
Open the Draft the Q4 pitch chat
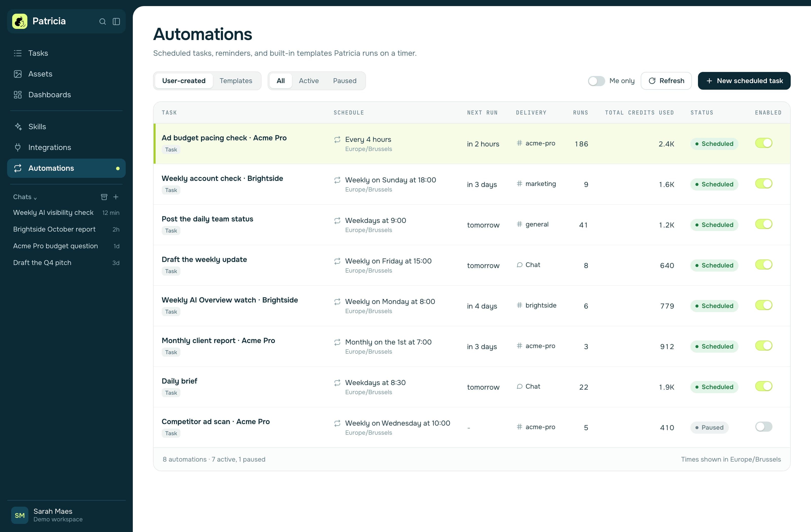click(66, 263)
